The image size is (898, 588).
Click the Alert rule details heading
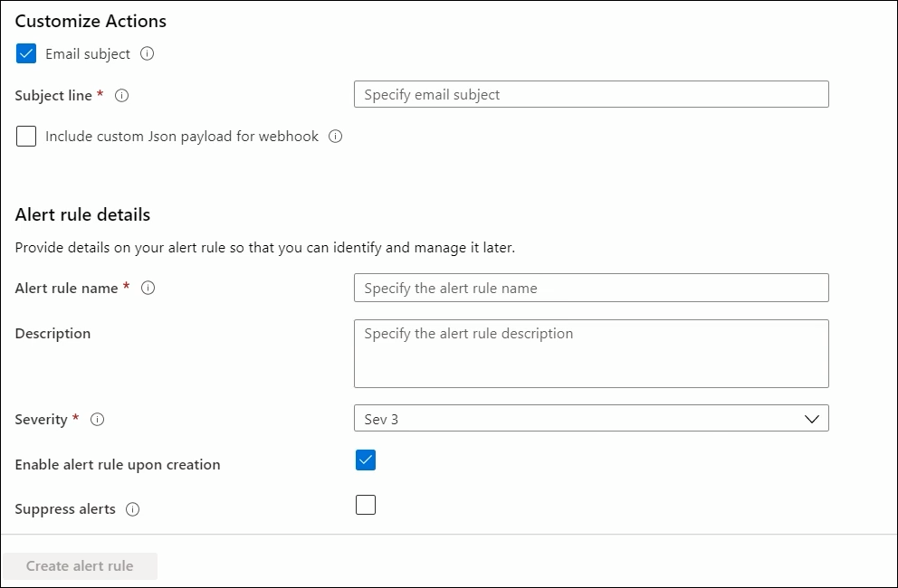(82, 214)
